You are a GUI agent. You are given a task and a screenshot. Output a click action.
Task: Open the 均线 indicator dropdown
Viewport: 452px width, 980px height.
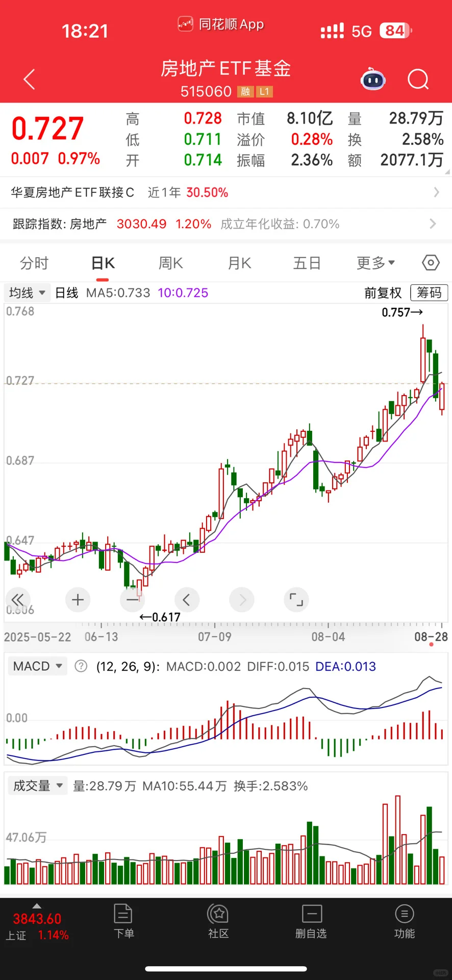pyautogui.click(x=27, y=293)
